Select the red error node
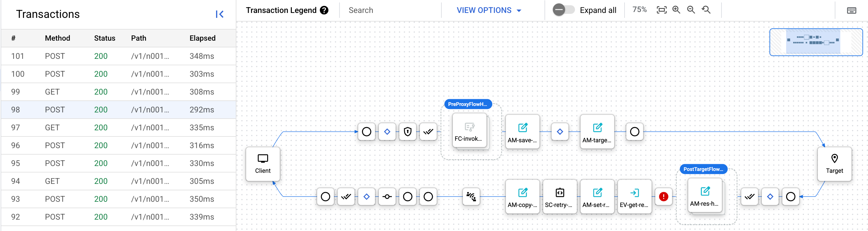Screen dimensions: 868x231 (x=664, y=197)
